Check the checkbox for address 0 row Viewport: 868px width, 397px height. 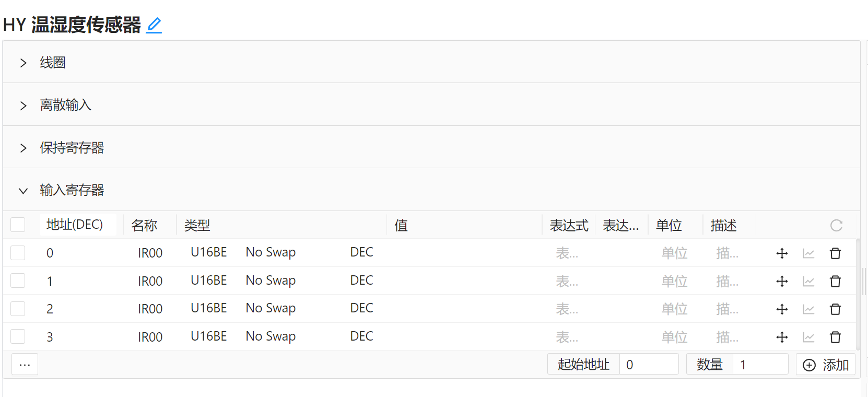pos(18,253)
